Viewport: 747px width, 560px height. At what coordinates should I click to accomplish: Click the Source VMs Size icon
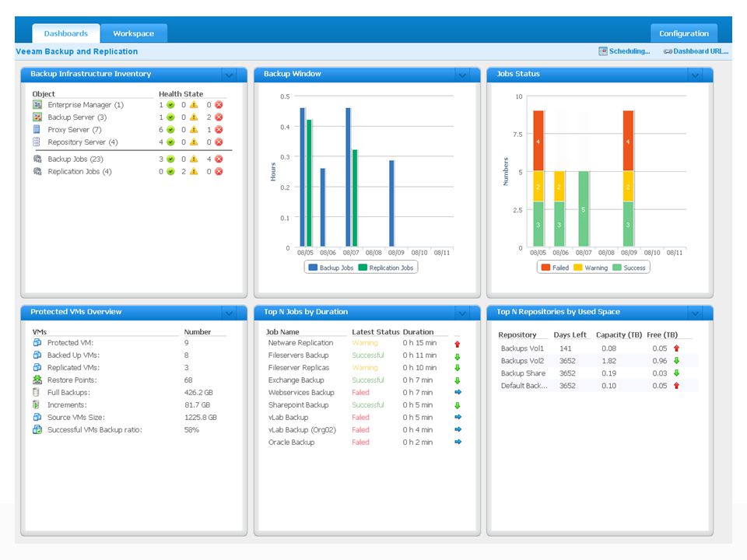37,417
